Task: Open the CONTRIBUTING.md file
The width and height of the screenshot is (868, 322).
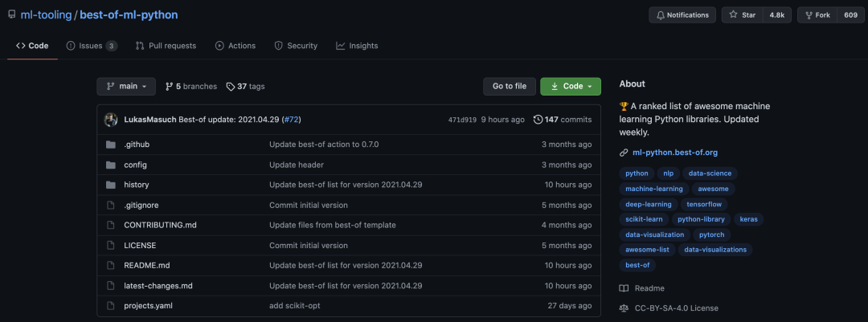Action: coord(160,225)
